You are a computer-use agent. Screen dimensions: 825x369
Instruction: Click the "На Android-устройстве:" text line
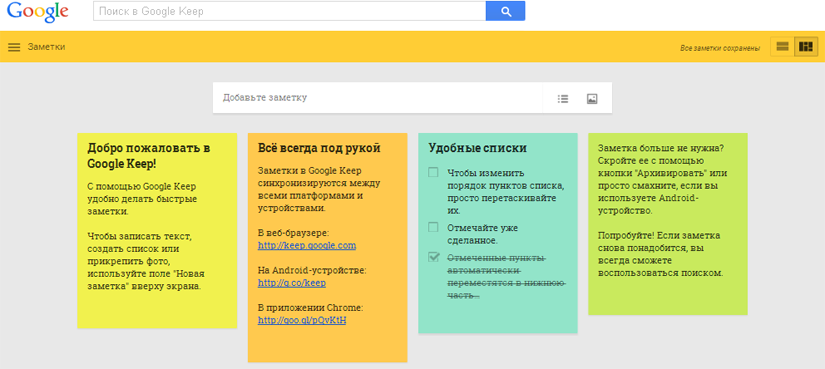point(312,271)
